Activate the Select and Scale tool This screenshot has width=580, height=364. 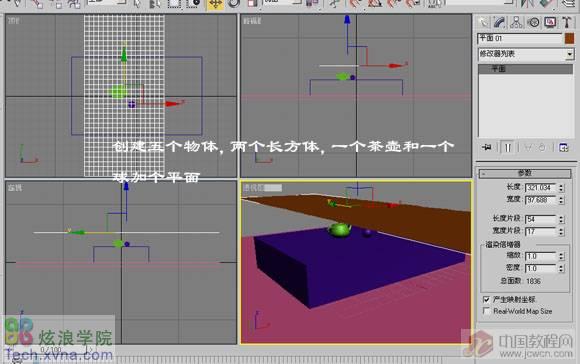[252, 4]
